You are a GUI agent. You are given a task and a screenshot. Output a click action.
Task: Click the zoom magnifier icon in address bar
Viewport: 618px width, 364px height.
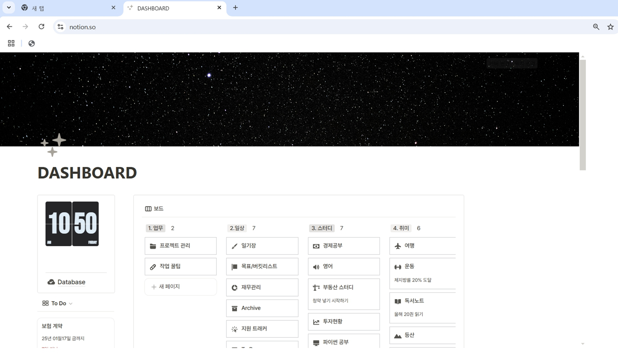pos(596,27)
